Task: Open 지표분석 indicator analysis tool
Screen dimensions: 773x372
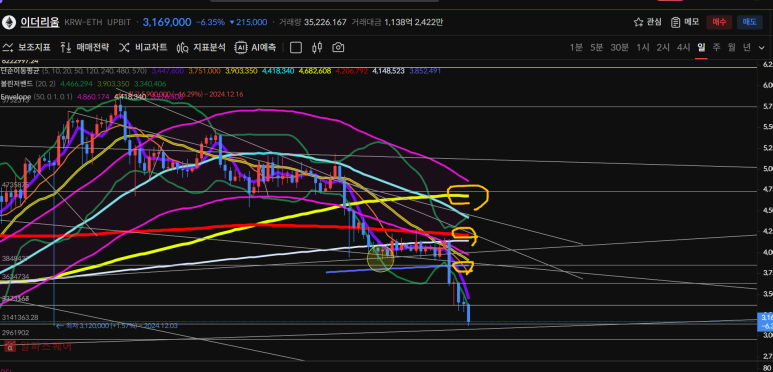Action: [201, 48]
